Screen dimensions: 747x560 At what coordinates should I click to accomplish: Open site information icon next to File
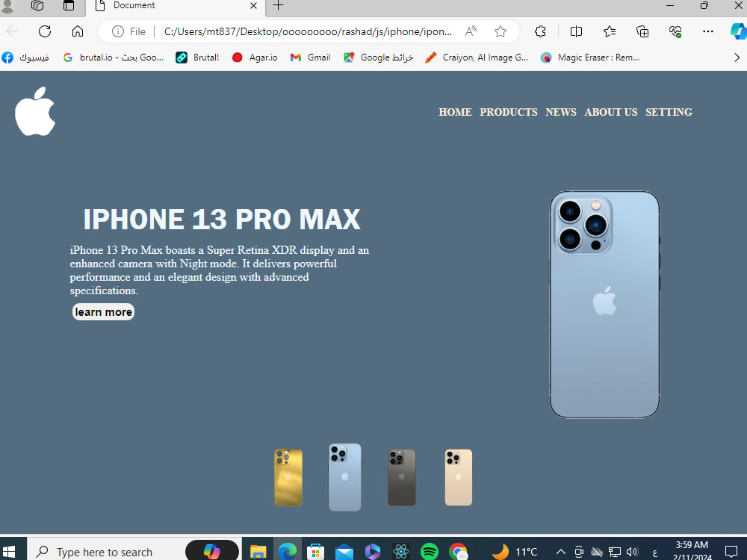[118, 31]
